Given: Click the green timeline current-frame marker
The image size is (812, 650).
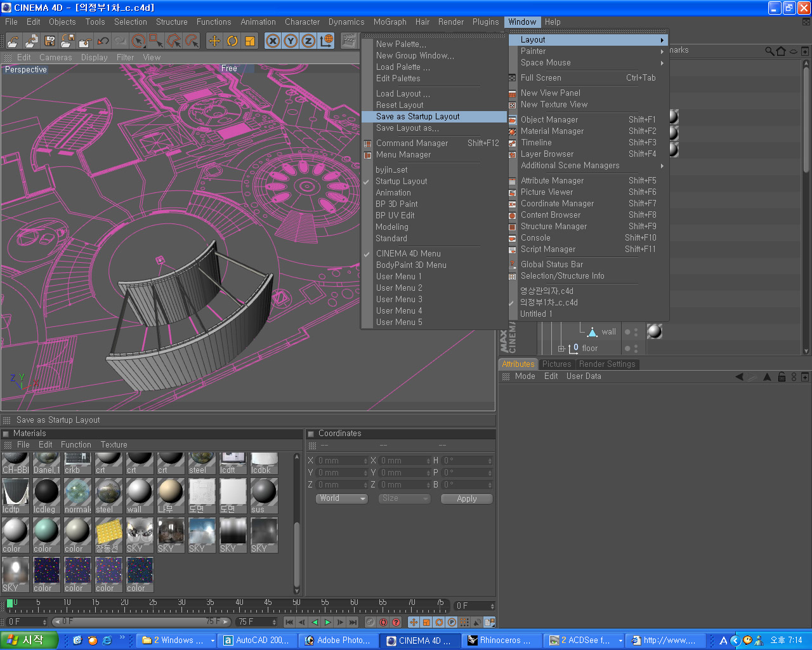Looking at the screenshot, I should [10, 604].
